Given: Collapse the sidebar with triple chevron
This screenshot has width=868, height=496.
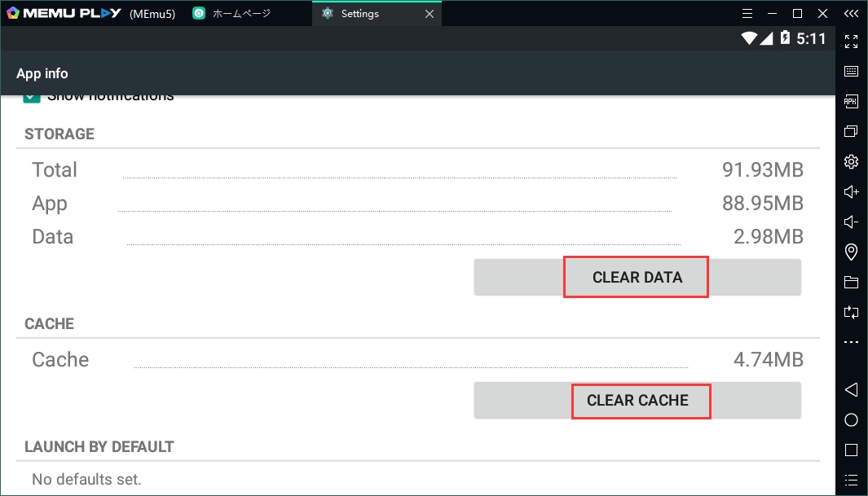Looking at the screenshot, I should point(851,13).
